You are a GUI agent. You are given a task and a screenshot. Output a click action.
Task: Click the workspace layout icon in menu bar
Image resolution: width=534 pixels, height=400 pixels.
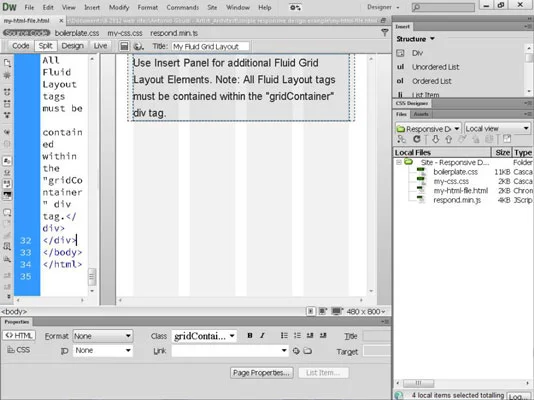coord(295,7)
